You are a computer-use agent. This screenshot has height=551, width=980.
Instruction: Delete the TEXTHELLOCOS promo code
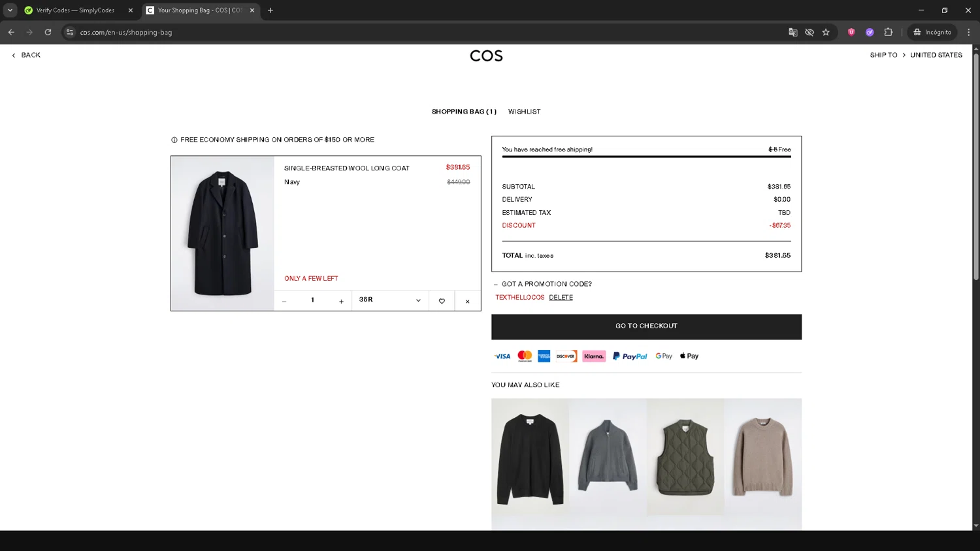tap(561, 298)
